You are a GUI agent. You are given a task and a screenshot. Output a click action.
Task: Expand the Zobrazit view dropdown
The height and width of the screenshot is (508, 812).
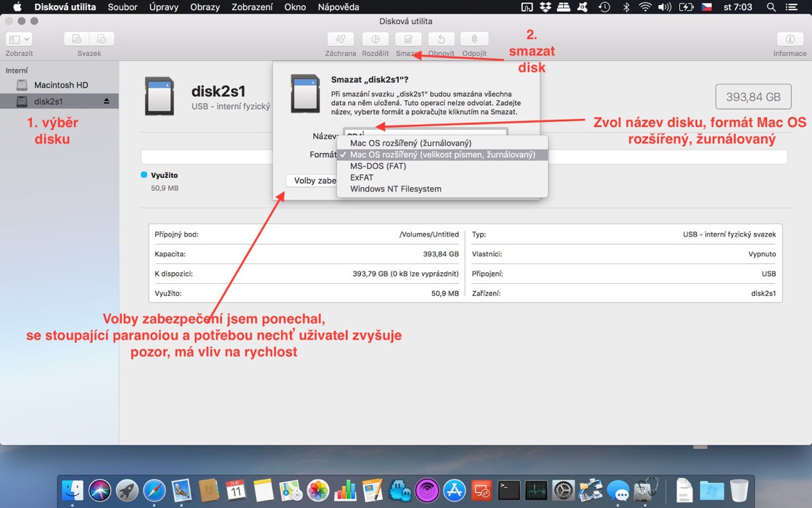(19, 39)
